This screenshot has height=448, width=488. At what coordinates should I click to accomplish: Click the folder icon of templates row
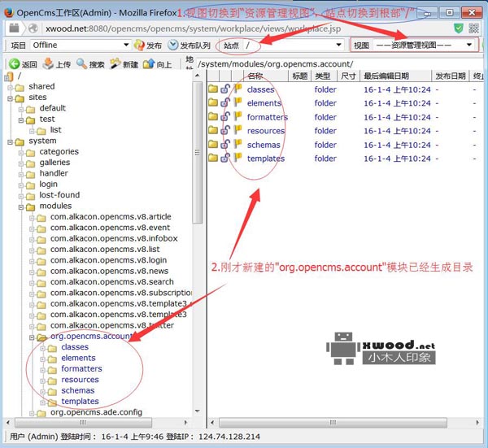[213, 158]
